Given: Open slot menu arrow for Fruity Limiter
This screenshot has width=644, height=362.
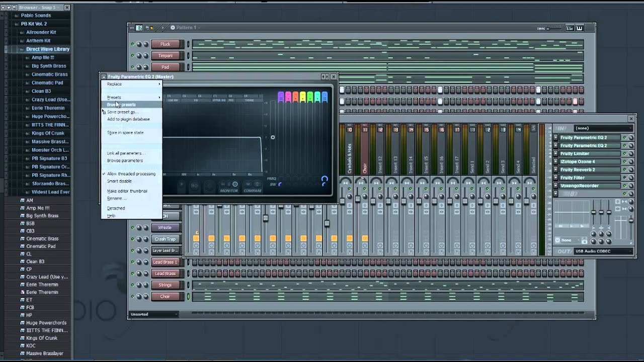Looking at the screenshot, I should pyautogui.click(x=556, y=153).
